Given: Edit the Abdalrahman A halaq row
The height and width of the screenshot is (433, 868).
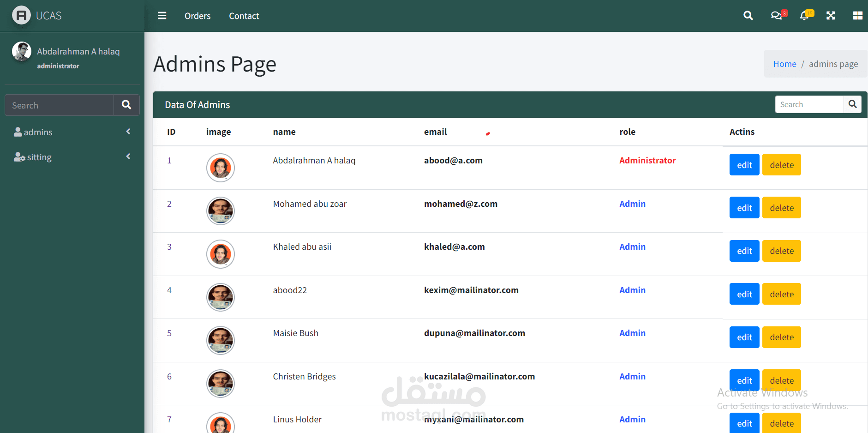Looking at the screenshot, I should [744, 165].
